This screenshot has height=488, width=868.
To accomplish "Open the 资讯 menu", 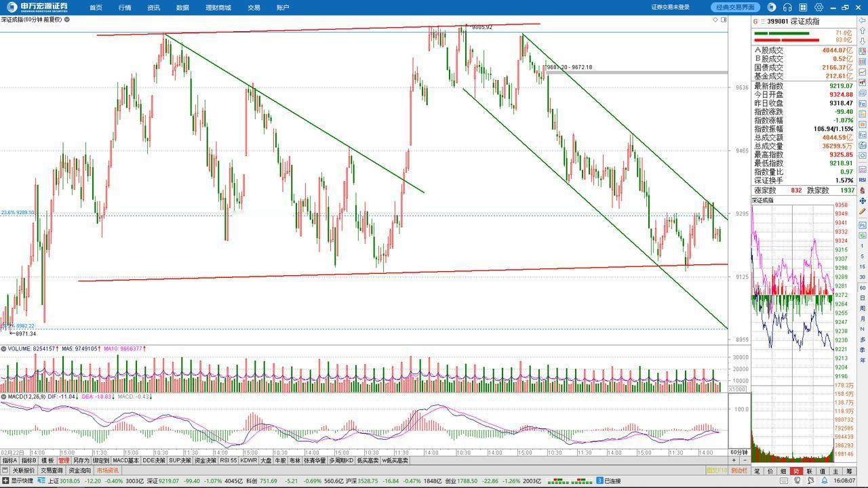I will [x=154, y=7].
